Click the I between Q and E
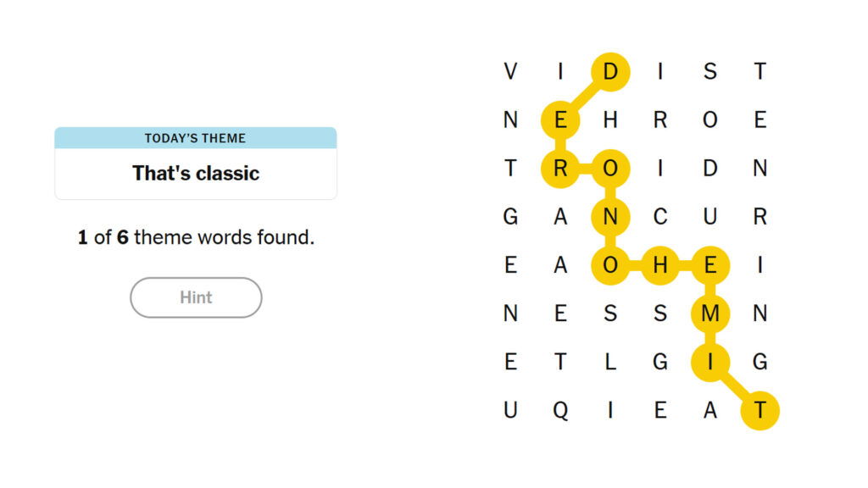This screenshot has width=868, height=488. pyautogui.click(x=612, y=411)
